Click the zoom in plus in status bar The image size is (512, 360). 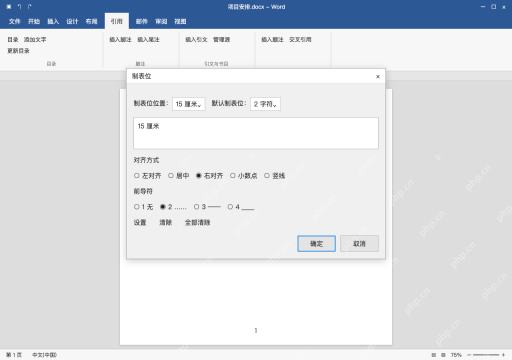(x=503, y=355)
